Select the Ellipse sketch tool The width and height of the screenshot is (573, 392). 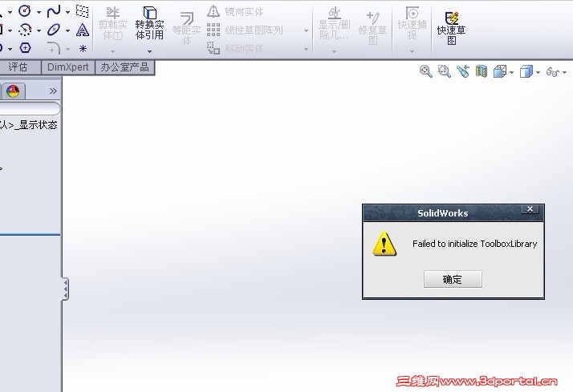pos(54,30)
